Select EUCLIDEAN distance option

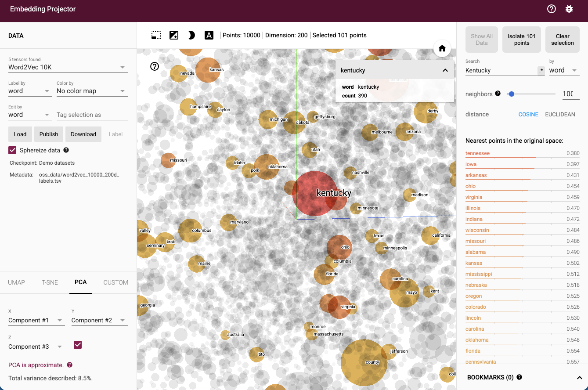point(560,114)
